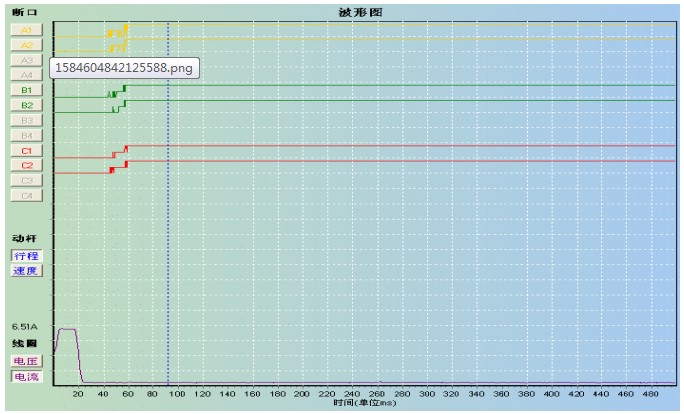The width and height of the screenshot is (684, 414).
Task: Enable the B4 channel button
Action: [26, 135]
